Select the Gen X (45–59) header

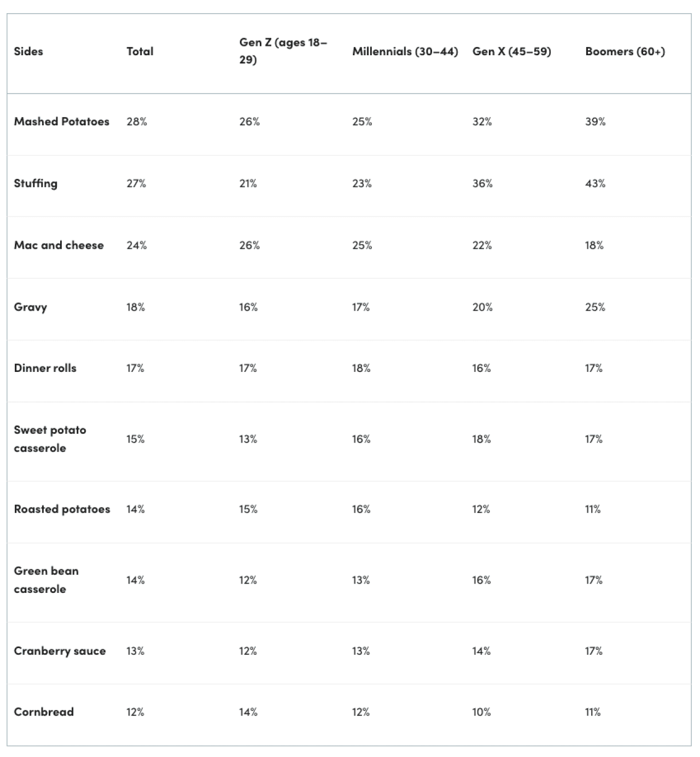(x=511, y=51)
